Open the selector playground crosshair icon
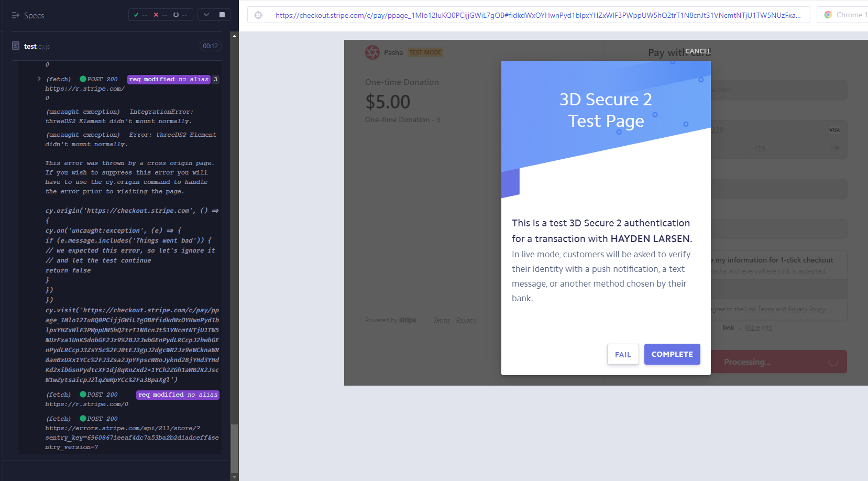The width and height of the screenshot is (868, 481). [x=258, y=15]
